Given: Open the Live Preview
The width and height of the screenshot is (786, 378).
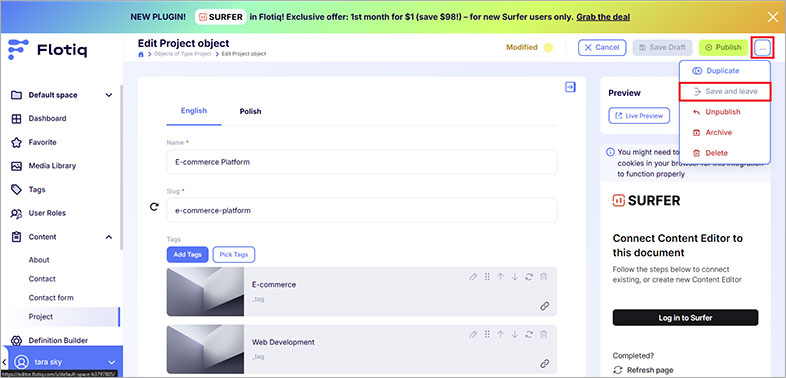Looking at the screenshot, I should click(x=639, y=116).
